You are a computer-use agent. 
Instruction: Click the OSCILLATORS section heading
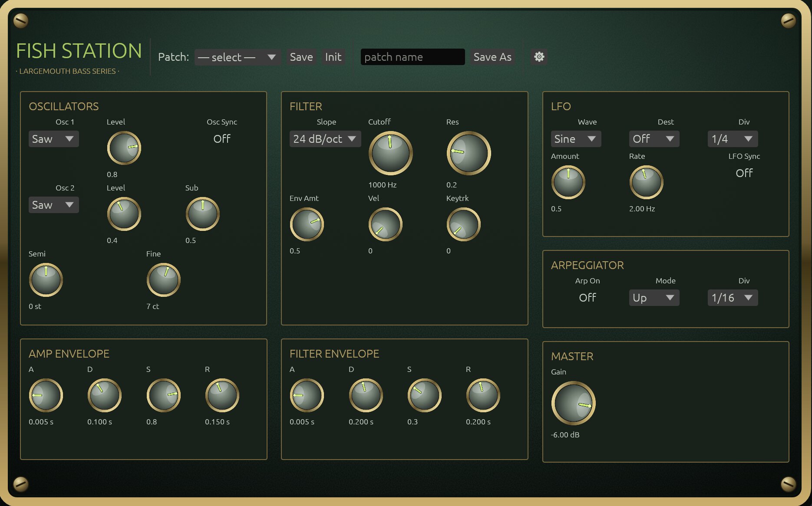(63, 106)
